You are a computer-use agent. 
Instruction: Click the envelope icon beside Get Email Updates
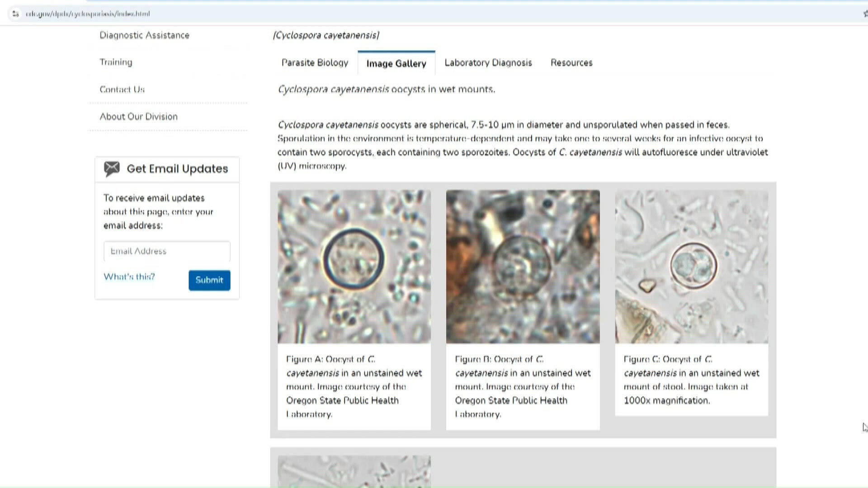point(112,169)
